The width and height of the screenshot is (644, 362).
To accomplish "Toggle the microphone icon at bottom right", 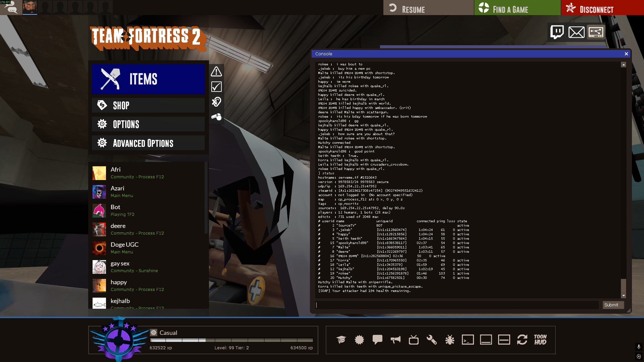I will 639,347.
